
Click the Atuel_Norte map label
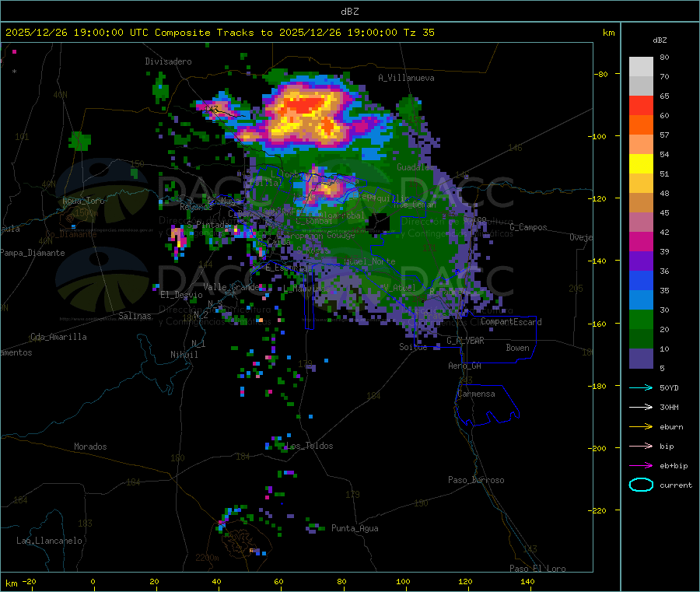(369, 261)
